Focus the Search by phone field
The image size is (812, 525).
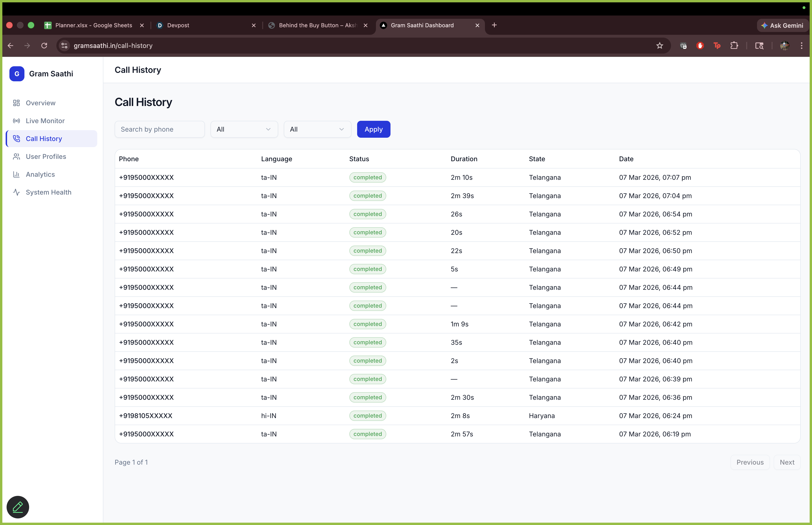tap(160, 129)
